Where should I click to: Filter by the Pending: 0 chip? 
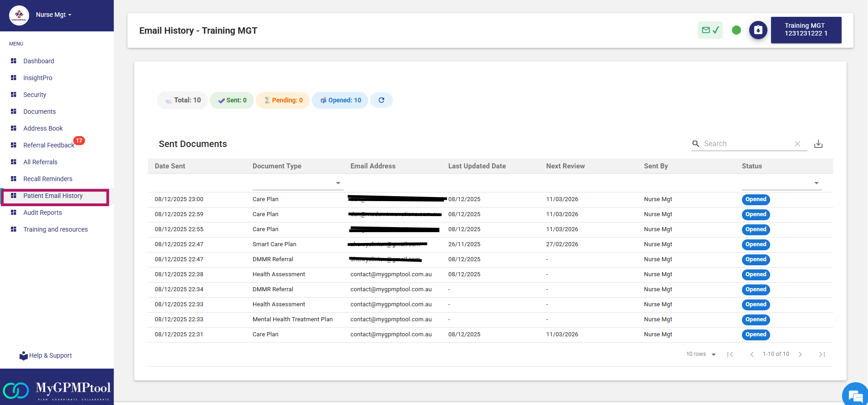tap(283, 100)
